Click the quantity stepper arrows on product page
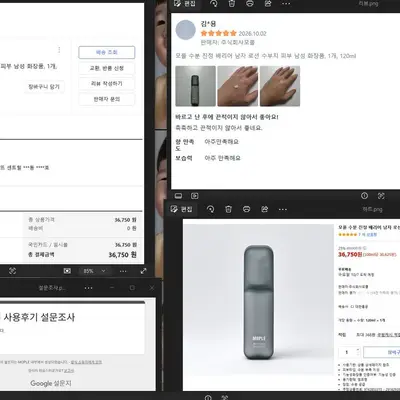Viewport: 400px width, 400px height. 358,352
